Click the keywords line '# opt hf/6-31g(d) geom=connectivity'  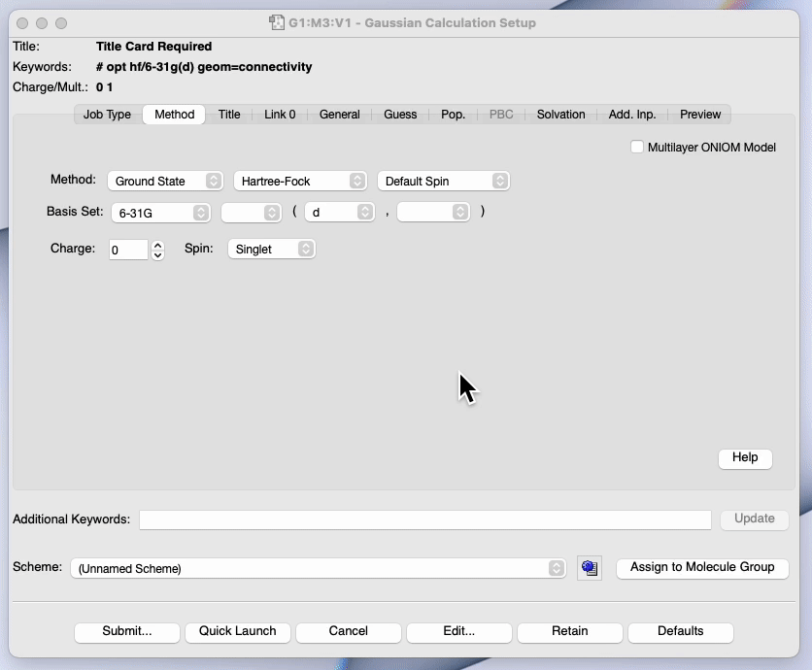pyautogui.click(x=204, y=67)
